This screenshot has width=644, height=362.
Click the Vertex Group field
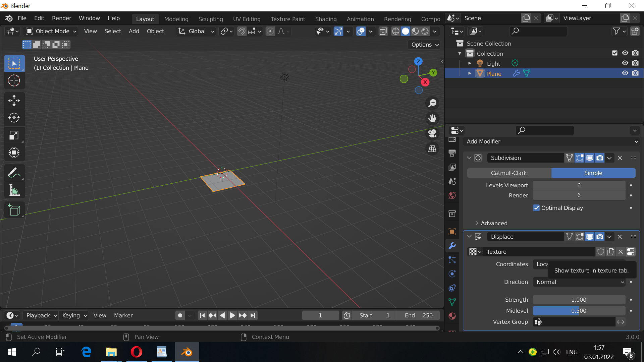tap(574, 322)
